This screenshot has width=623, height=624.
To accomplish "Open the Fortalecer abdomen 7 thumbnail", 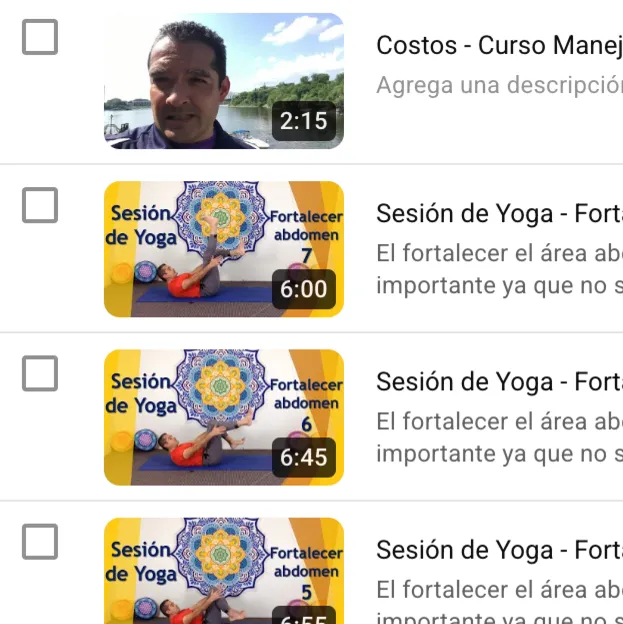I will [224, 249].
